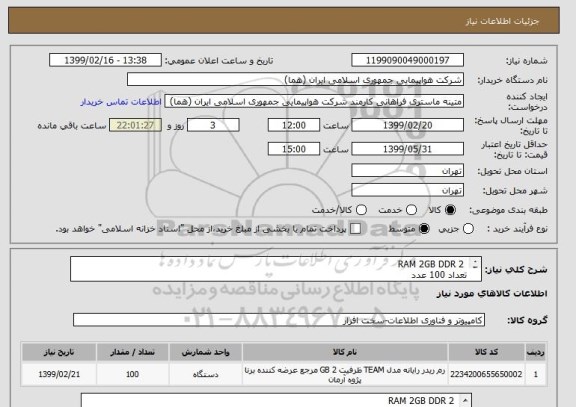Select the کالا/خدمت radio button
The height and width of the screenshot is (407, 576).
point(361,210)
